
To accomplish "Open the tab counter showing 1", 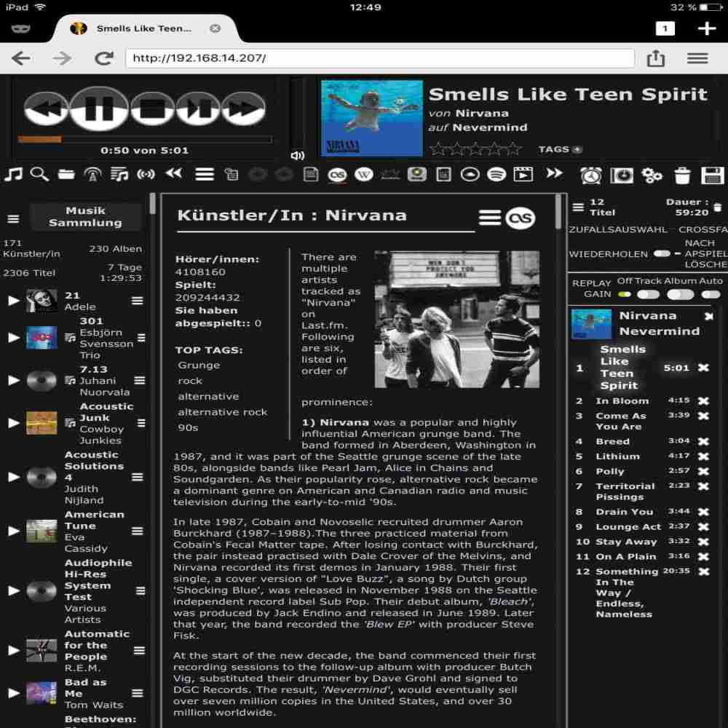I will [x=665, y=29].
